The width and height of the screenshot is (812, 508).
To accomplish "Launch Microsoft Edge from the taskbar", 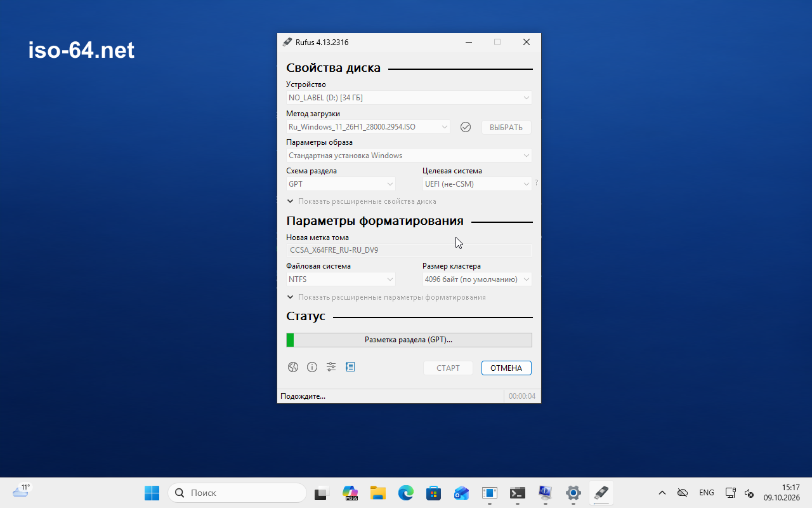I will 406,493.
